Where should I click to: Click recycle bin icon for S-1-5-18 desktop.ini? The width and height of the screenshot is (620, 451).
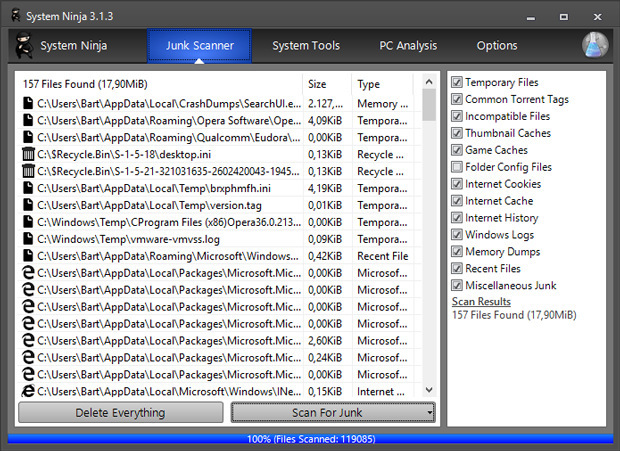(28, 154)
